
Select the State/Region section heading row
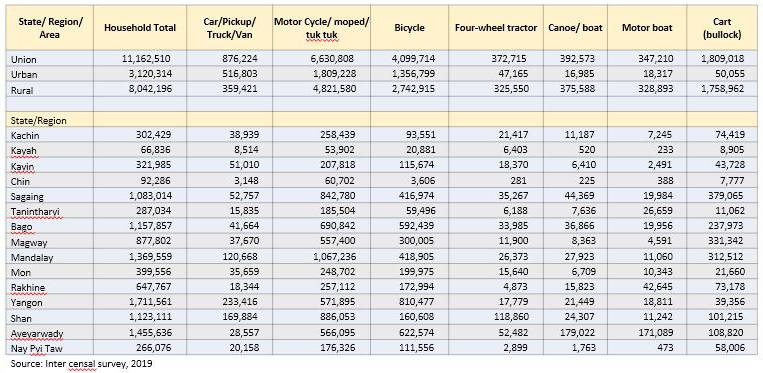pos(382,120)
